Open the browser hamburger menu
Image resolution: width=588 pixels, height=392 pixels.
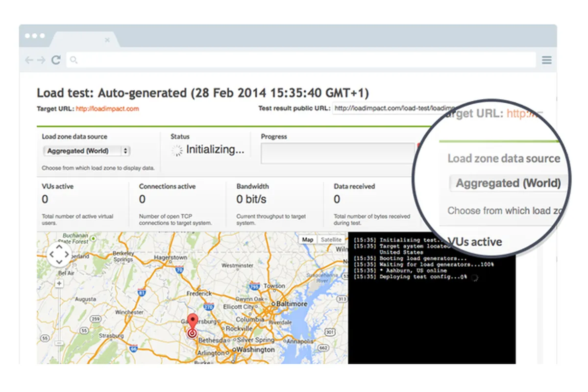click(x=547, y=60)
